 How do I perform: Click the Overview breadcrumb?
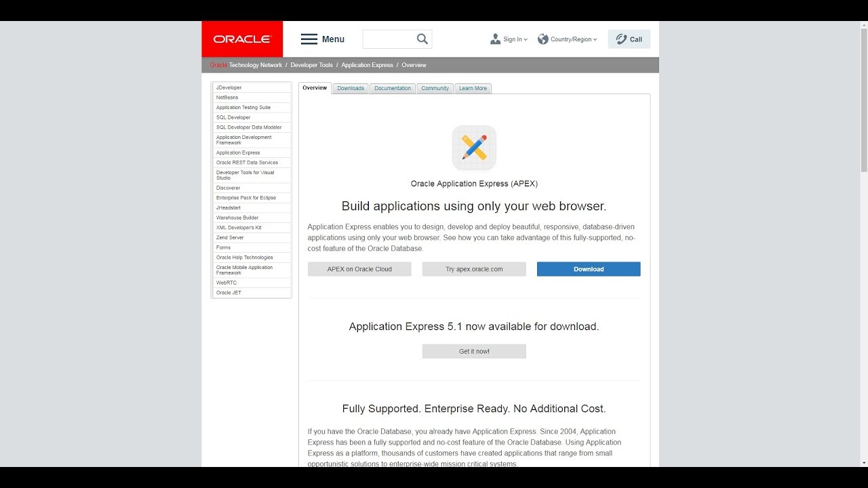pyautogui.click(x=414, y=65)
